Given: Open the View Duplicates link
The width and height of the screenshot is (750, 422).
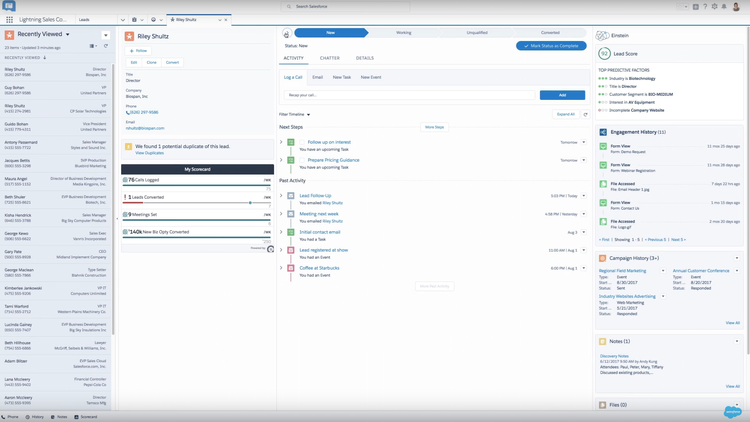Looking at the screenshot, I should point(149,153).
